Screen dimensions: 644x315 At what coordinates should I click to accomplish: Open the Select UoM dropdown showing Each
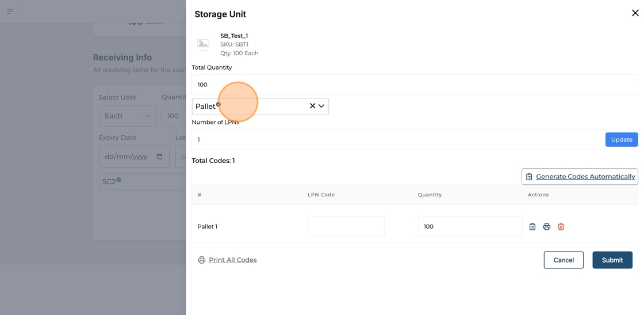(x=127, y=116)
